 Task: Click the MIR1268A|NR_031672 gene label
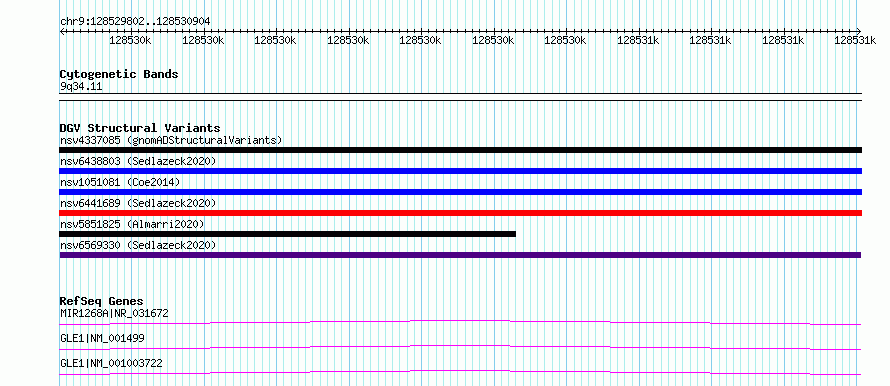[x=114, y=313]
